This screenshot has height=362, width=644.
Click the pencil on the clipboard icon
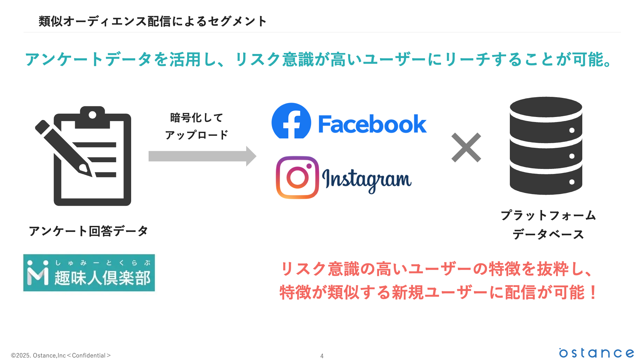pos(63,148)
